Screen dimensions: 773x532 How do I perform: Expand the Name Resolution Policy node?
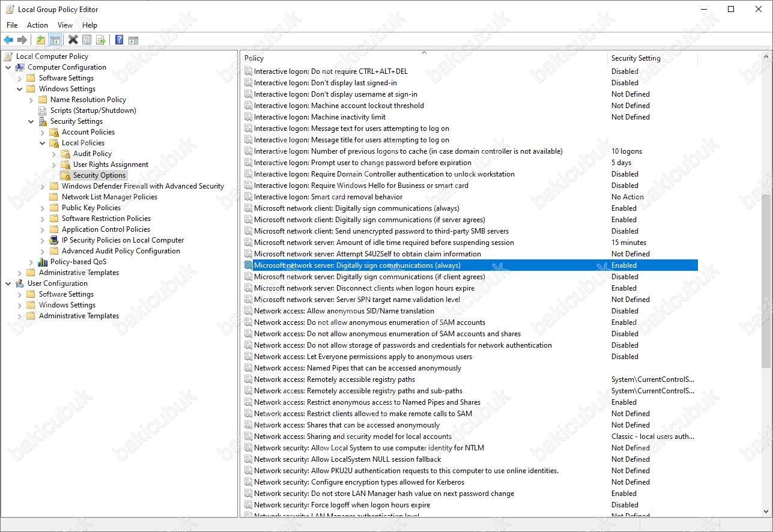(x=31, y=100)
